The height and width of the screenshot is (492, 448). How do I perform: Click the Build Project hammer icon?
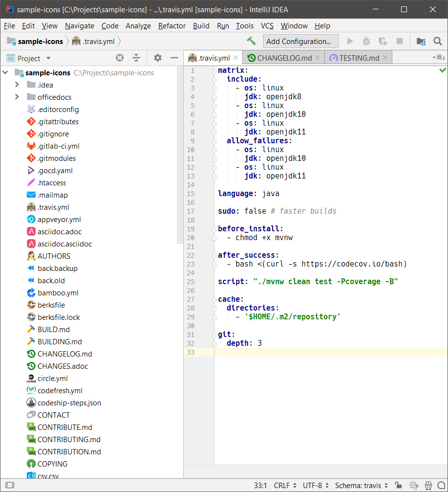(x=251, y=41)
